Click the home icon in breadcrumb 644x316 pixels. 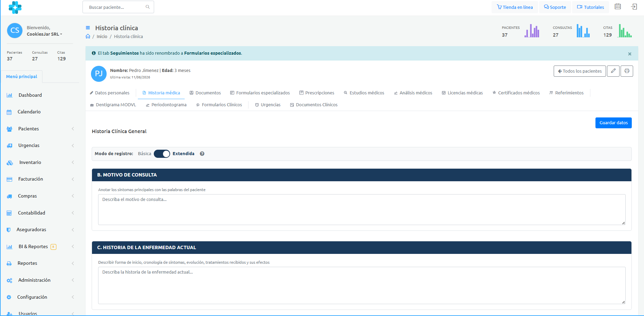pos(88,36)
